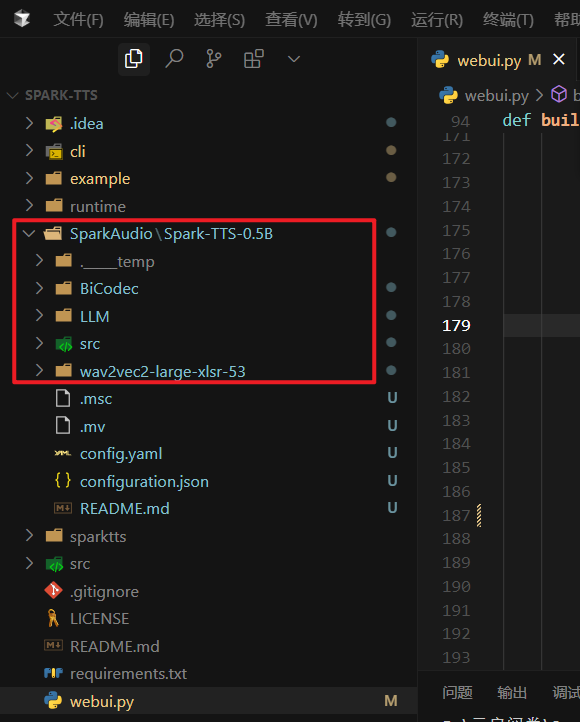This screenshot has height=722, width=580.
Task: Click the cli folder terminal icon
Action: click(x=54, y=151)
